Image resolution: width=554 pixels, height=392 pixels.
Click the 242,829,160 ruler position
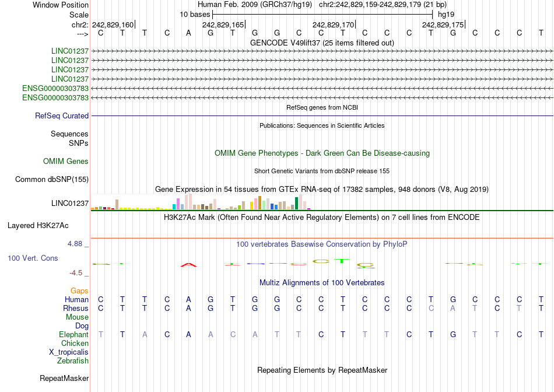(x=113, y=24)
